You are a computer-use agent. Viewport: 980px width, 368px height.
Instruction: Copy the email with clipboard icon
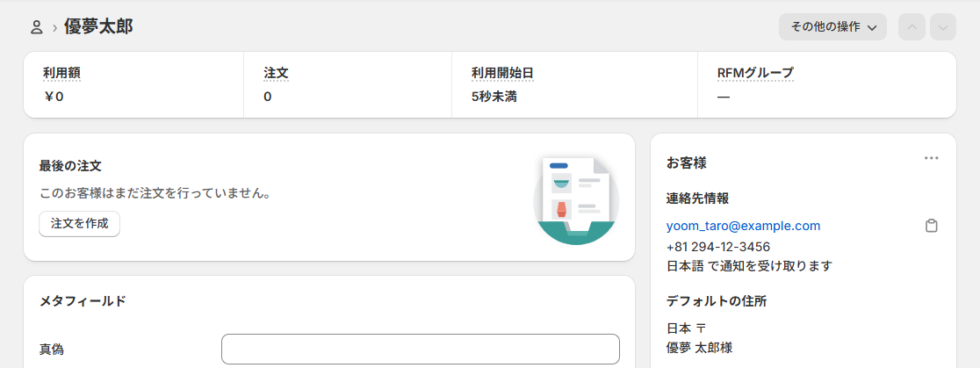click(x=932, y=226)
